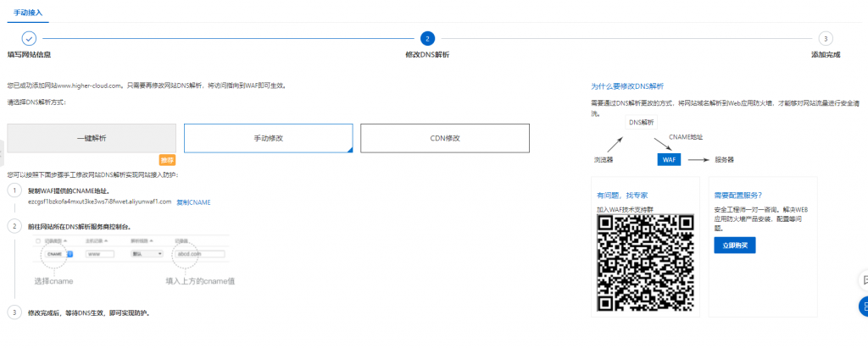Click 需要配置服务？ heading
The width and height of the screenshot is (868, 348).
(738, 196)
